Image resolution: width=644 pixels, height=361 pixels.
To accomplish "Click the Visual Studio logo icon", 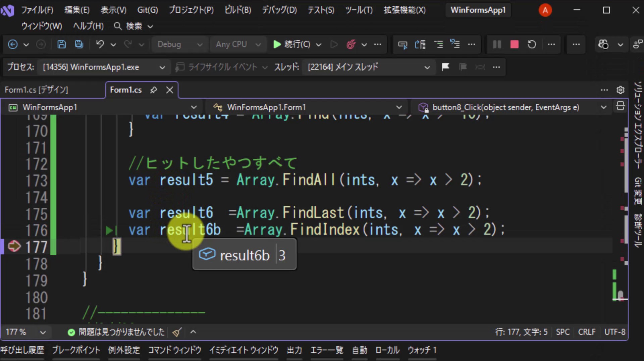I will [x=7, y=10].
